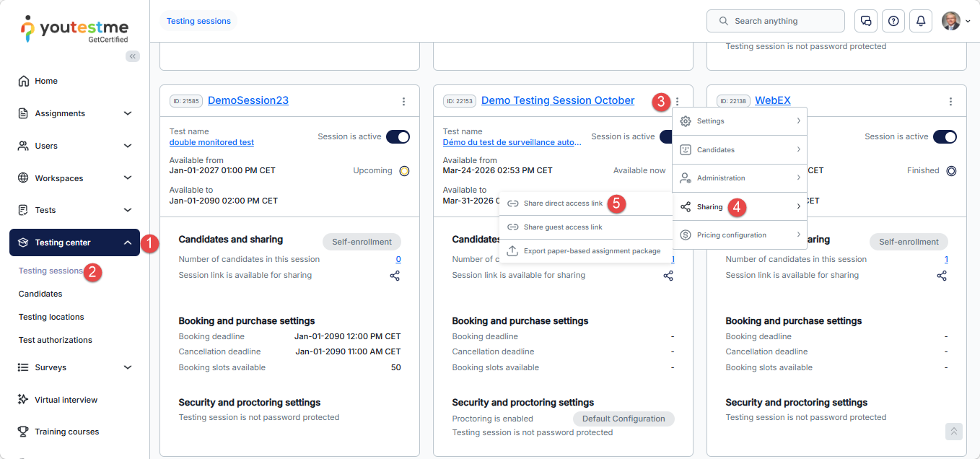Click share icon in WebEX session card
The height and width of the screenshot is (459, 980).
pyautogui.click(x=942, y=276)
